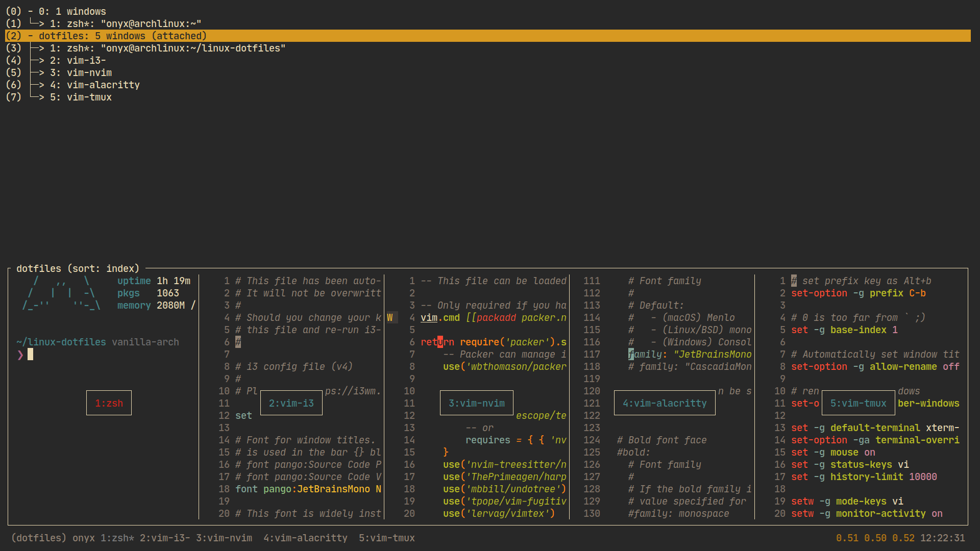
Task: Select window 5 vim-tmux in tree
Action: pos(81,97)
